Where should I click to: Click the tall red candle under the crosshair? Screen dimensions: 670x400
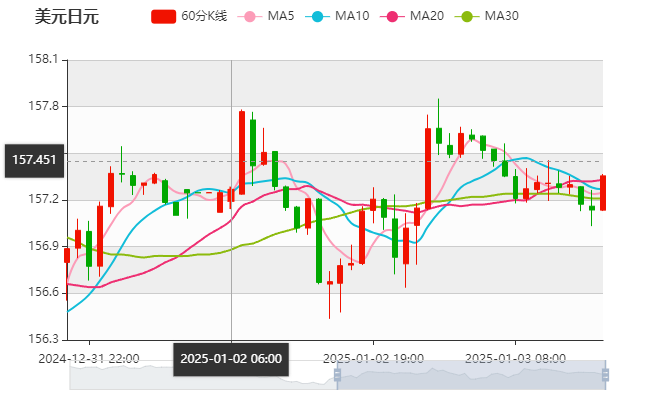tap(242, 150)
